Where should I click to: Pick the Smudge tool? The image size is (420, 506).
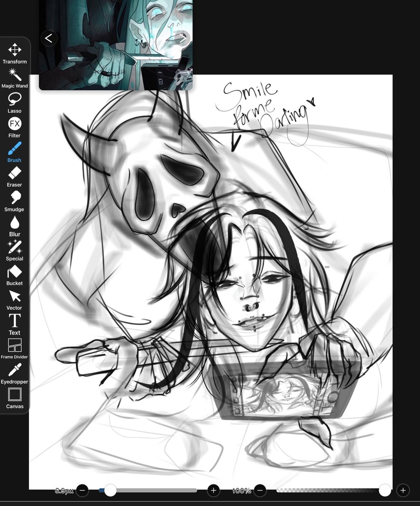[15, 202]
